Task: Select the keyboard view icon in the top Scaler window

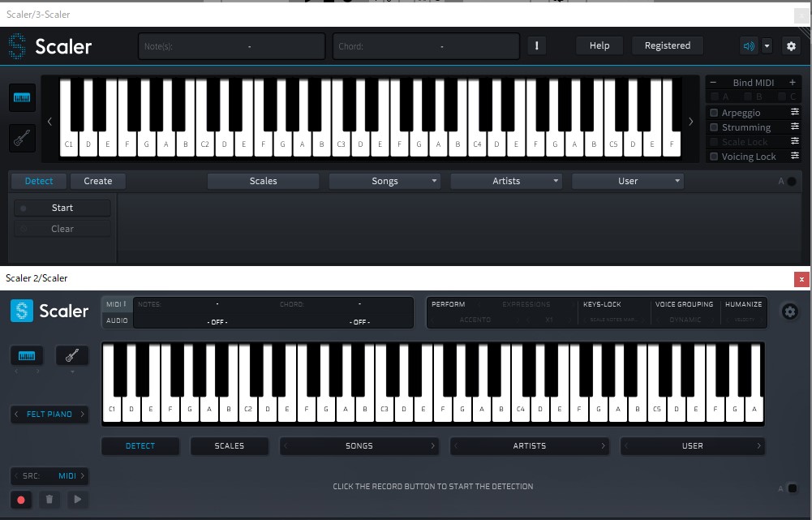Action: [x=22, y=98]
